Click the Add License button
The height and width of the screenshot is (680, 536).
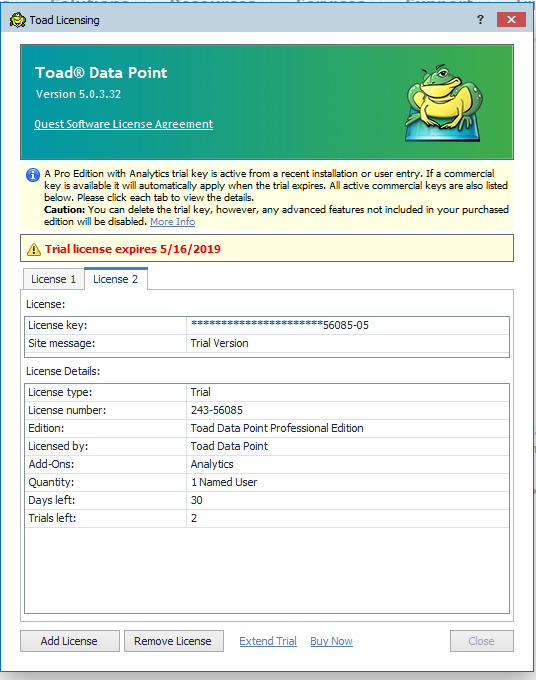pos(69,641)
